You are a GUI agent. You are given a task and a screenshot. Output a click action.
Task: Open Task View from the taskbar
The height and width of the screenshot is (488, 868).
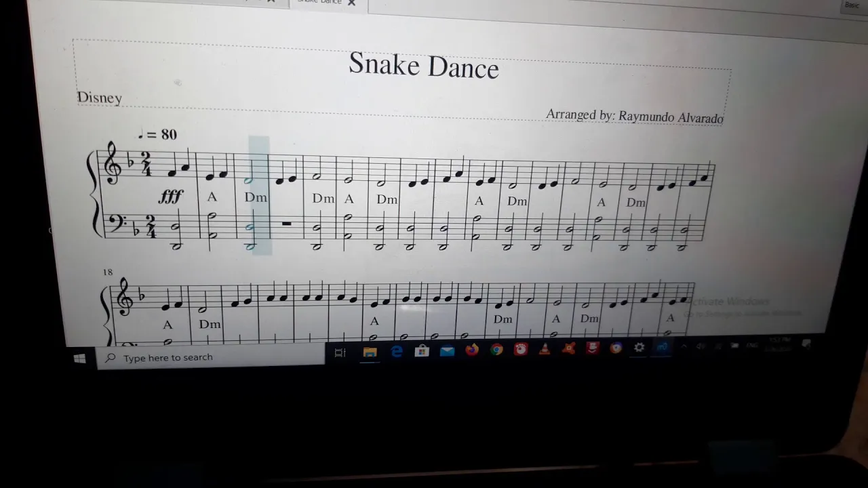pos(340,352)
